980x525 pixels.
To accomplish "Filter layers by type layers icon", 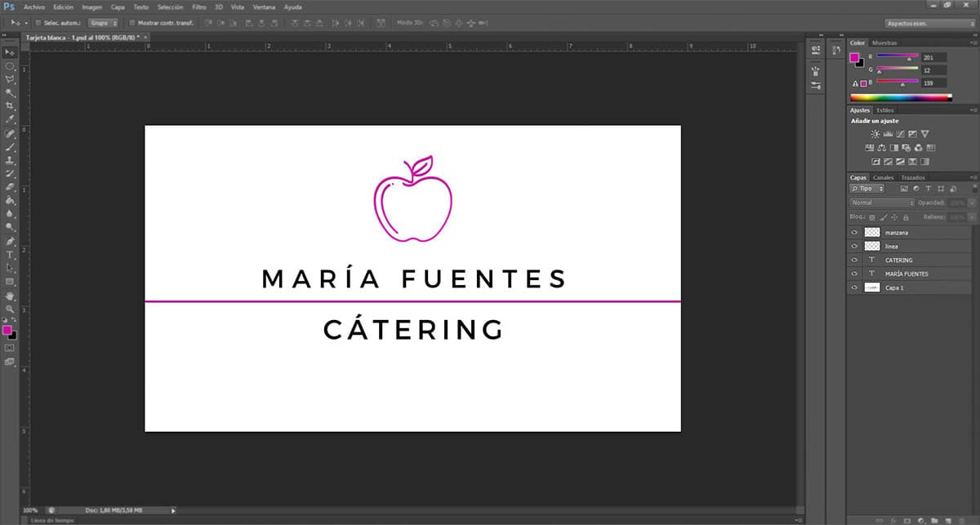I will coord(929,189).
